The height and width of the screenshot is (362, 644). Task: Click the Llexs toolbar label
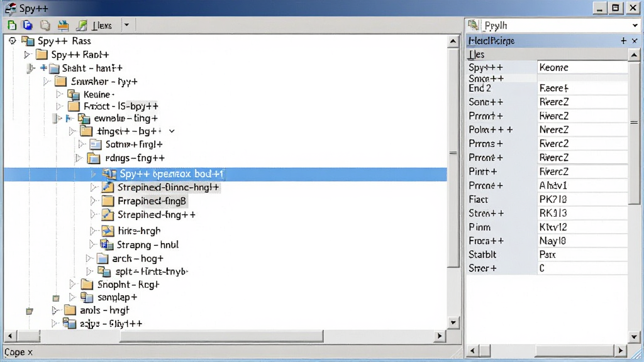click(102, 26)
